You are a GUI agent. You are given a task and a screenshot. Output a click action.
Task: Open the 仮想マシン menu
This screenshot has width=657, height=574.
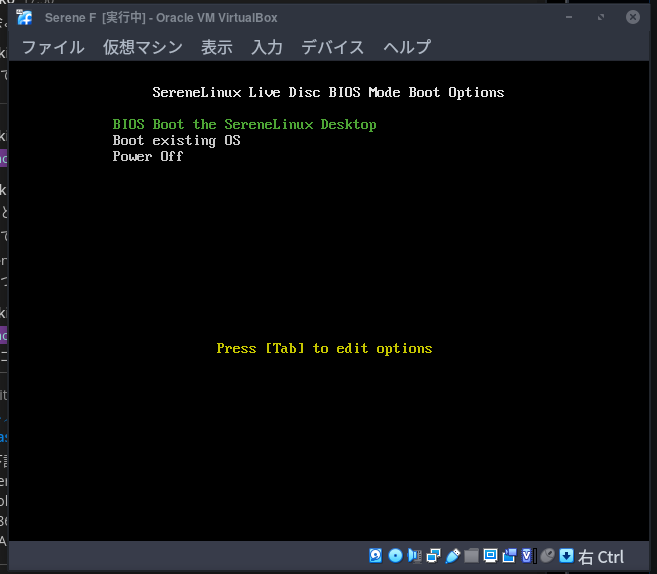pyautogui.click(x=143, y=47)
